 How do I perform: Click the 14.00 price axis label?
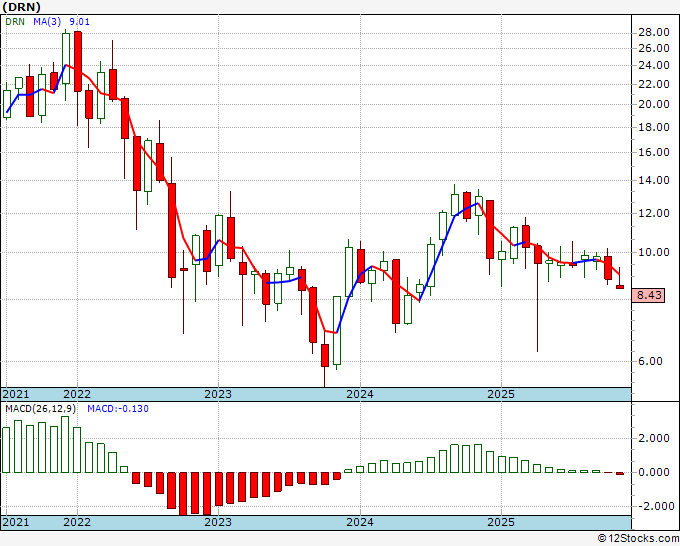point(654,180)
